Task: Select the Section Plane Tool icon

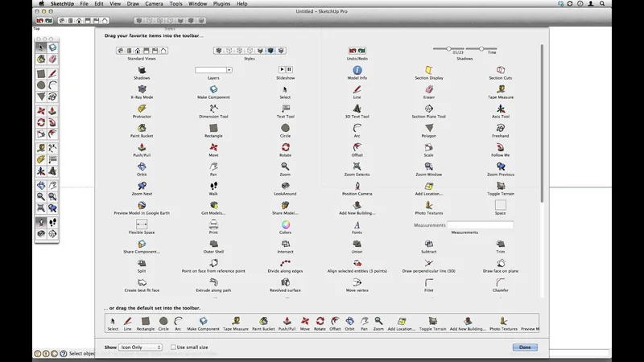Action: point(429,109)
